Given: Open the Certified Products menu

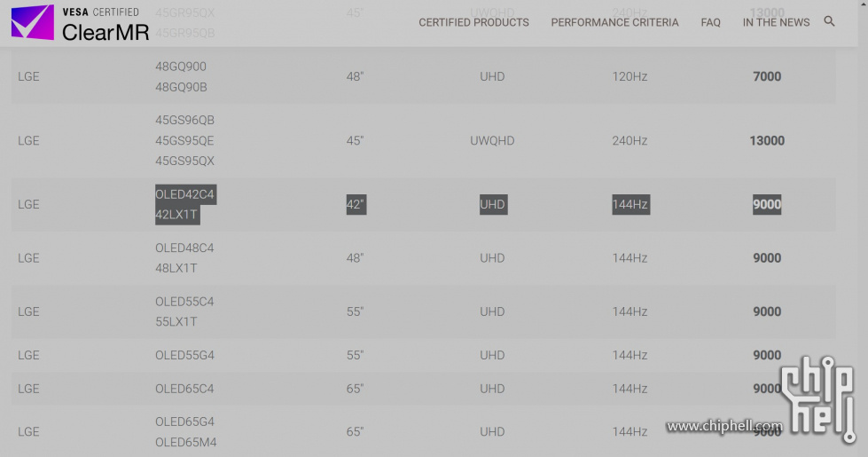Looking at the screenshot, I should pos(473,22).
